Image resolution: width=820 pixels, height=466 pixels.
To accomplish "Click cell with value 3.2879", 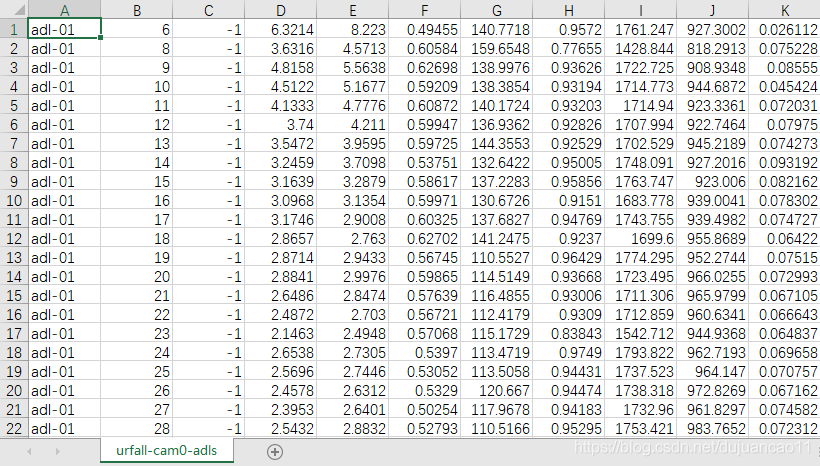I will [x=352, y=181].
